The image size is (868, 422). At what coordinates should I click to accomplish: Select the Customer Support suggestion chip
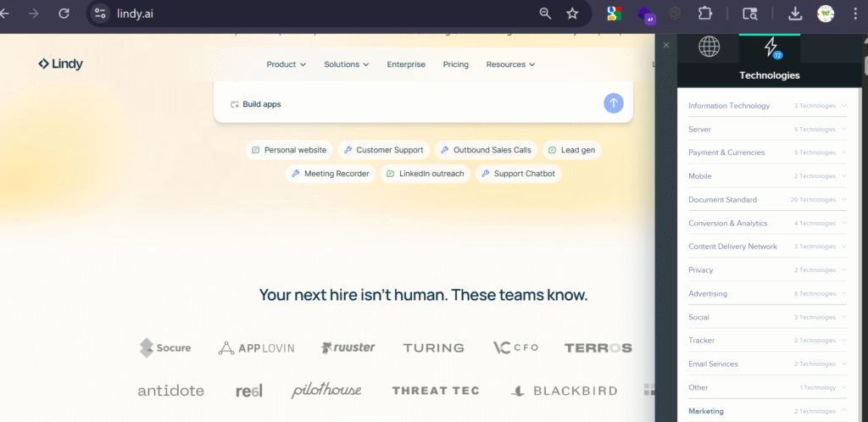383,150
